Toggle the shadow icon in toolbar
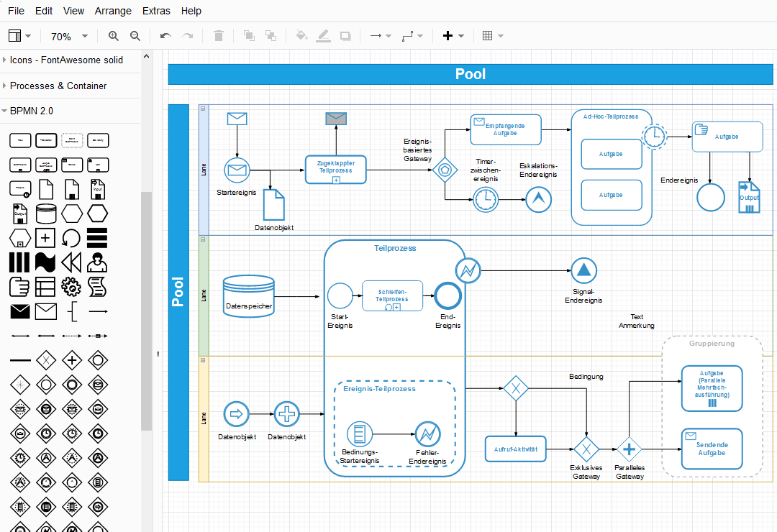Viewport: 777px width, 532px height. pyautogui.click(x=345, y=36)
